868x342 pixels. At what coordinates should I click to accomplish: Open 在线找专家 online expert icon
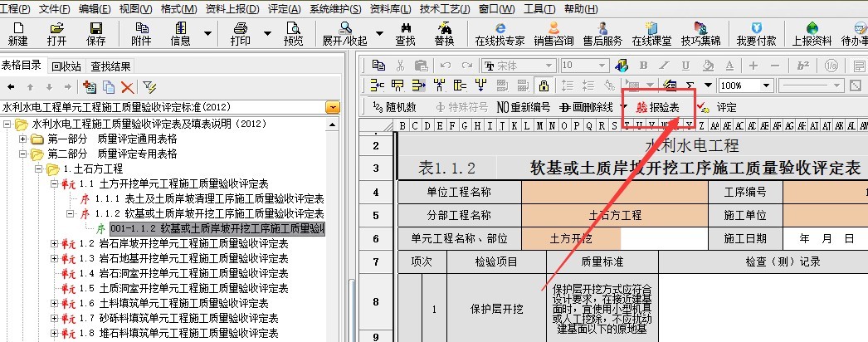[500, 34]
